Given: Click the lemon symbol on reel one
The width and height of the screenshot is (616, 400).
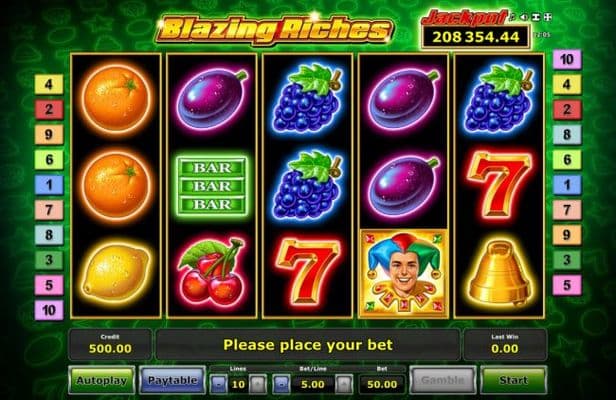Looking at the screenshot, I should (x=116, y=273).
